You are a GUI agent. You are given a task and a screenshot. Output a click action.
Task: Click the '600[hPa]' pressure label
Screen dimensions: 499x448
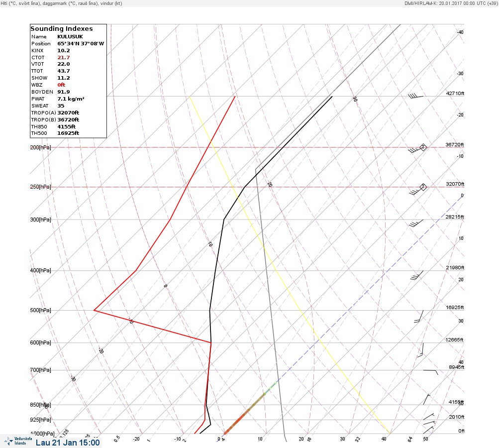point(40,342)
